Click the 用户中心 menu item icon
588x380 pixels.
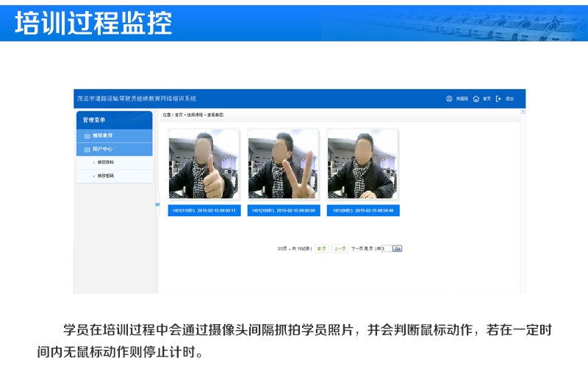pyautogui.click(x=87, y=149)
